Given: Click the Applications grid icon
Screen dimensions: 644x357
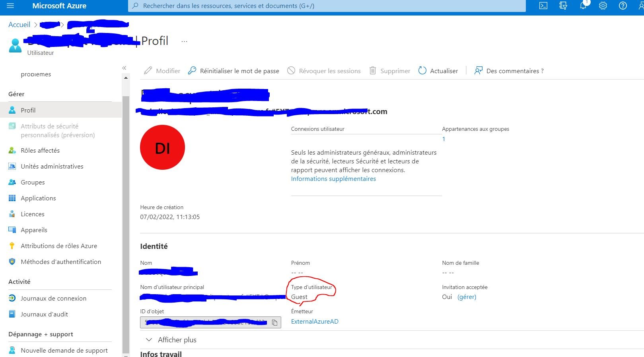Looking at the screenshot, I should [x=12, y=198].
